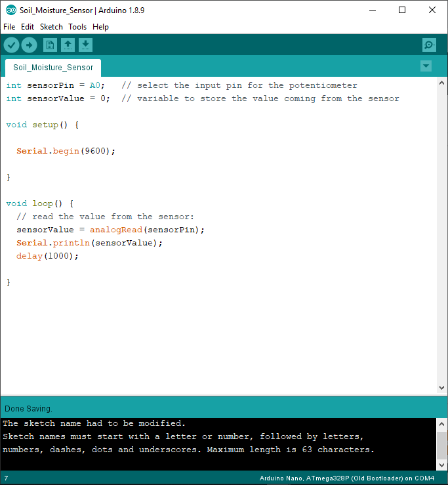This screenshot has height=485, width=448.
Task: Click the 'int sensorValue = 0;' declaration
Action: [x=58, y=98]
